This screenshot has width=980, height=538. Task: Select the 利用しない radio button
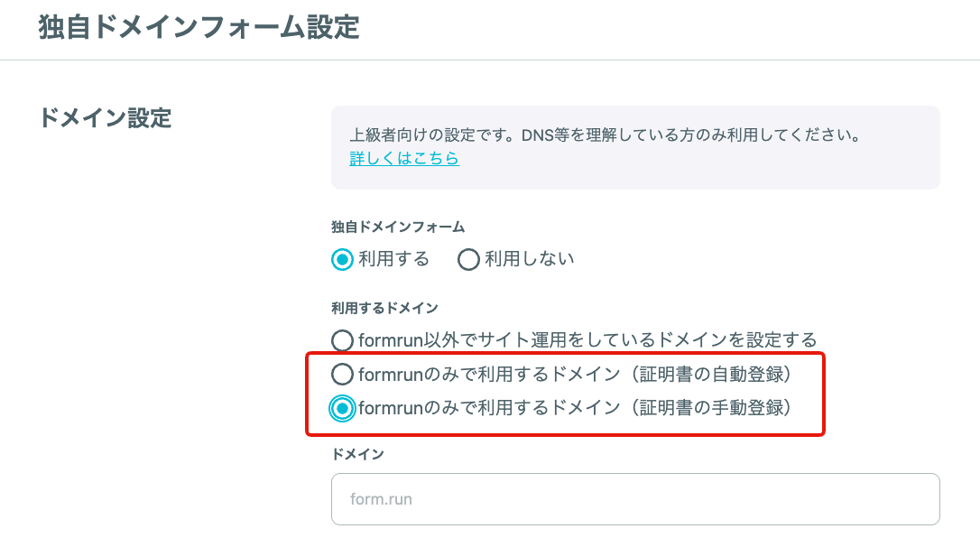(x=468, y=259)
